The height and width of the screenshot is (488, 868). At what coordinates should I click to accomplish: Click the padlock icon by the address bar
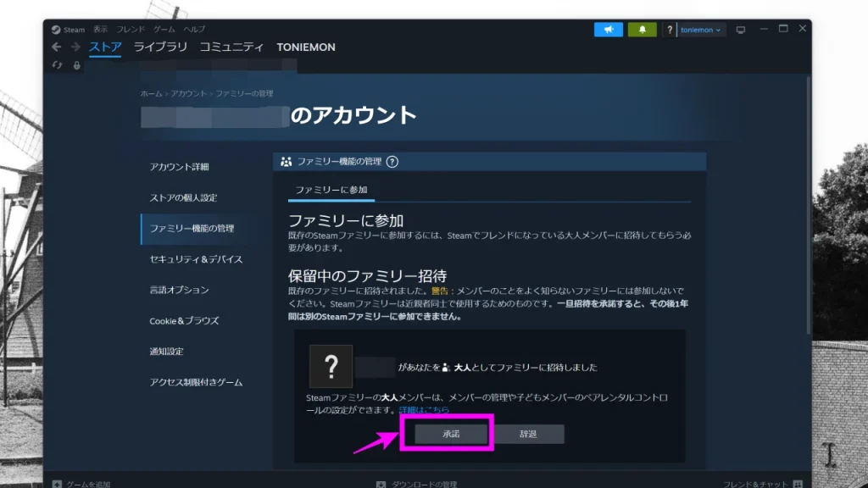tap(76, 65)
